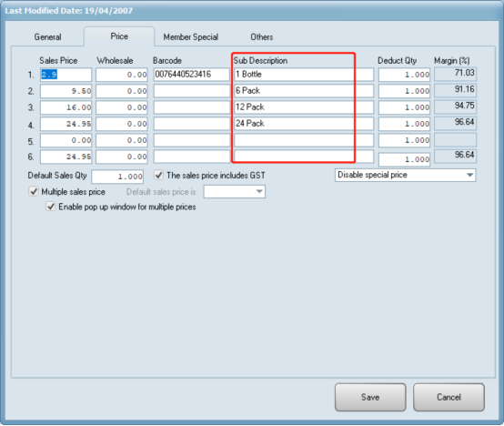Viewport: 504px width, 426px height.
Task: Click the empty row 5 Sub Description field
Action: coord(304,140)
